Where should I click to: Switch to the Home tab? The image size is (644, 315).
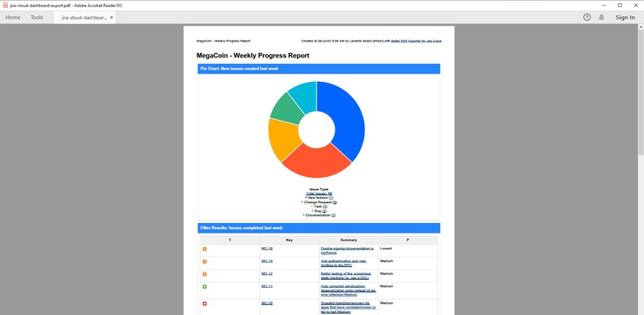tap(13, 18)
